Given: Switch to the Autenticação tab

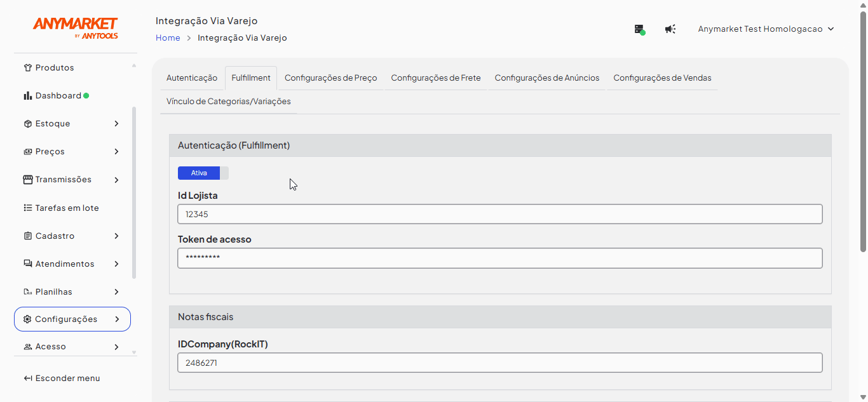Looking at the screenshot, I should pos(192,78).
